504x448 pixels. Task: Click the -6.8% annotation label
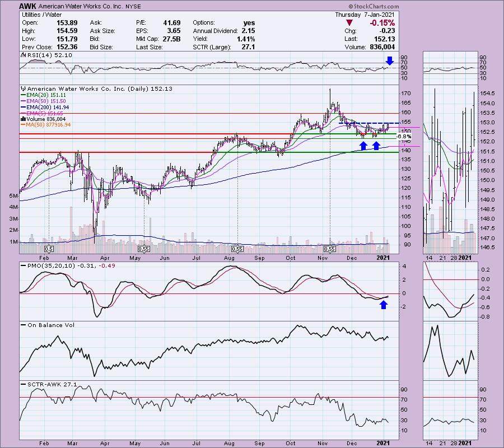coord(403,137)
